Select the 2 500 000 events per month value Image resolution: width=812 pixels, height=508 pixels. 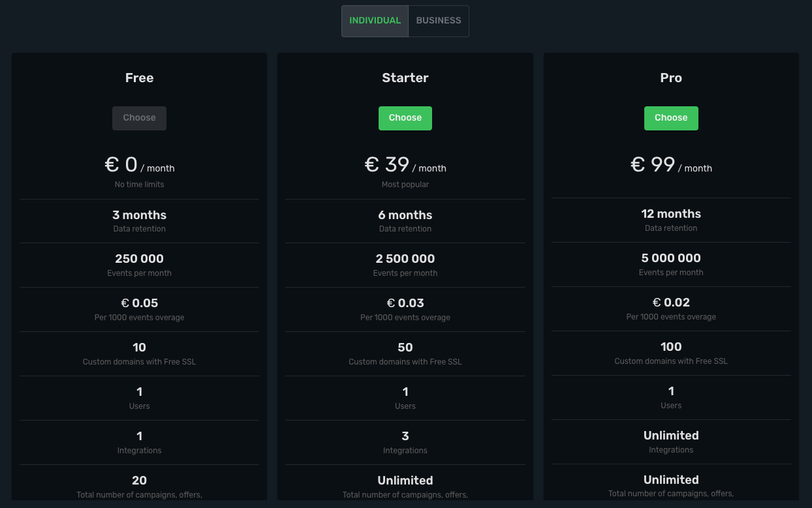click(405, 258)
